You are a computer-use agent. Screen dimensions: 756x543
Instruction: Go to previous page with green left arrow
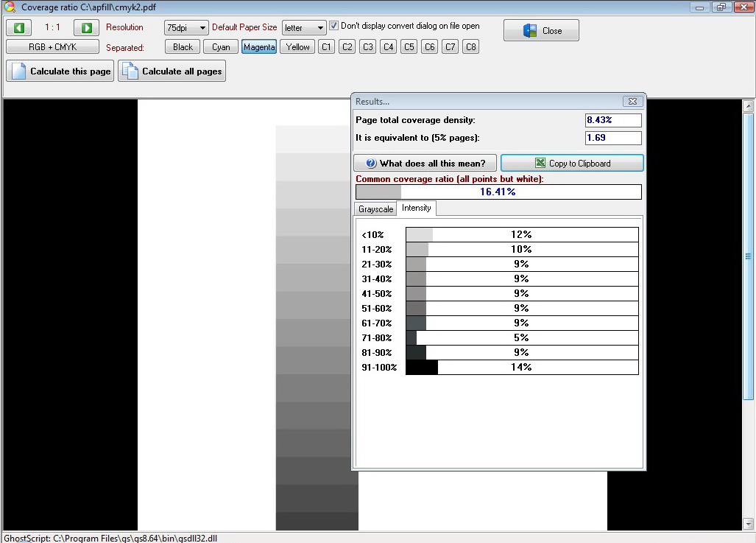19,27
